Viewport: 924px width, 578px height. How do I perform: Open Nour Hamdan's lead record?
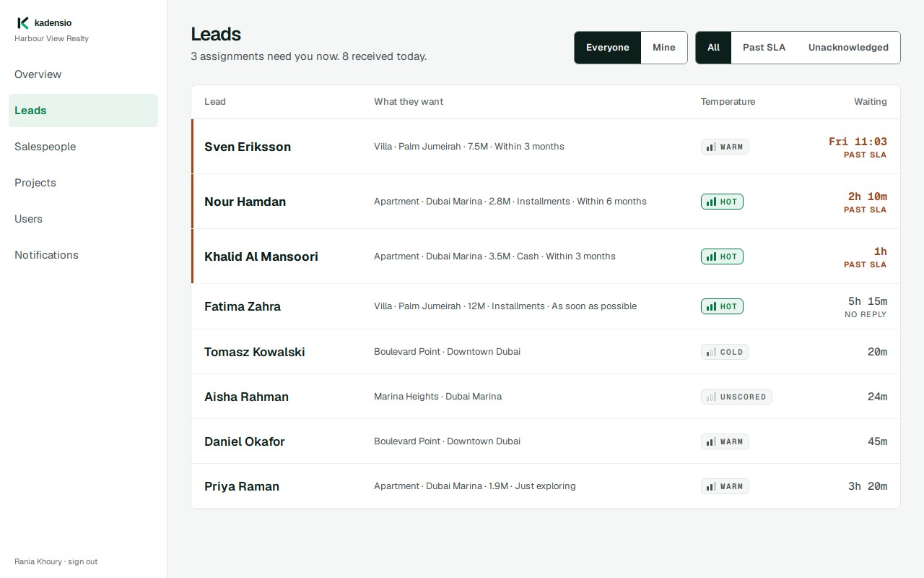point(546,202)
